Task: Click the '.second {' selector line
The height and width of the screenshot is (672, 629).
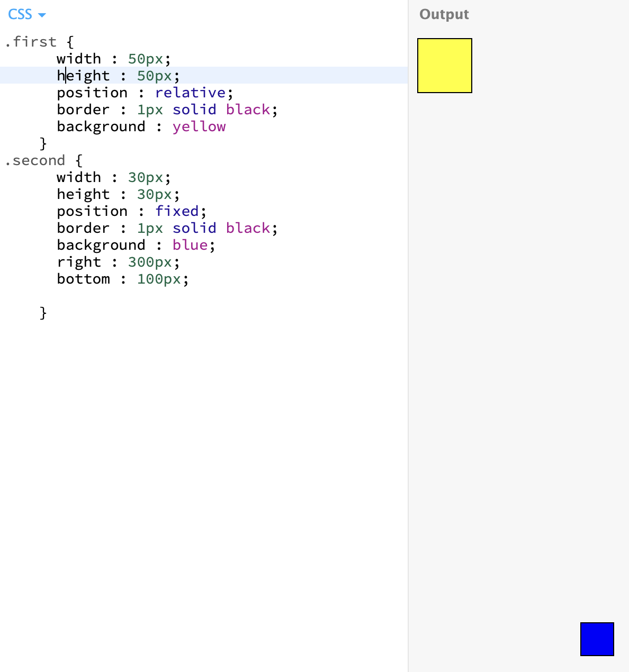Action: (x=43, y=160)
